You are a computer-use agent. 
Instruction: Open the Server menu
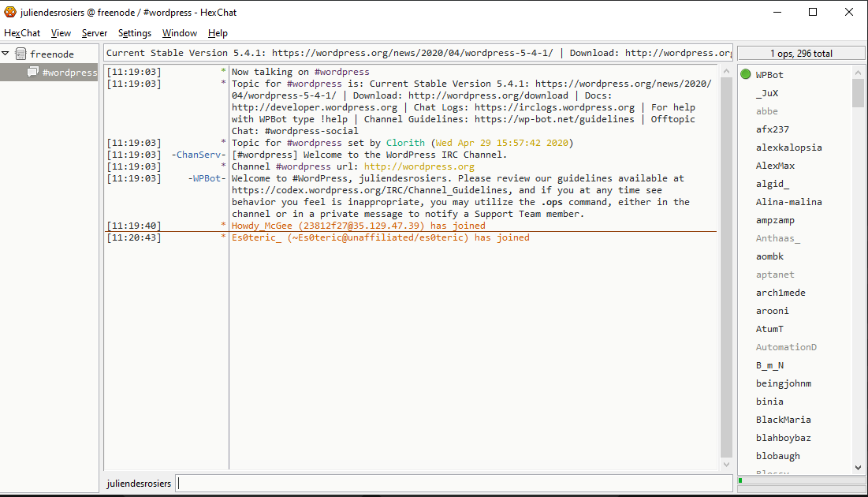click(95, 33)
